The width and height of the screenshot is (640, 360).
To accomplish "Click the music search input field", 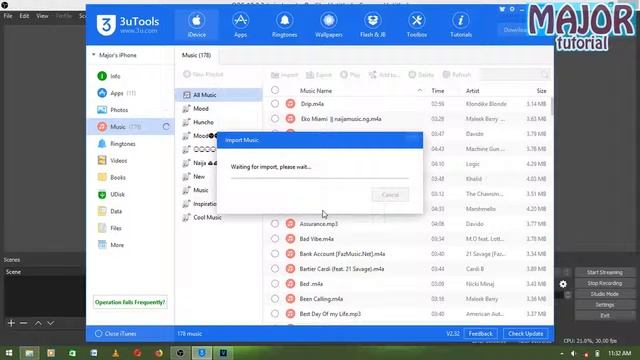I will coord(515,75).
